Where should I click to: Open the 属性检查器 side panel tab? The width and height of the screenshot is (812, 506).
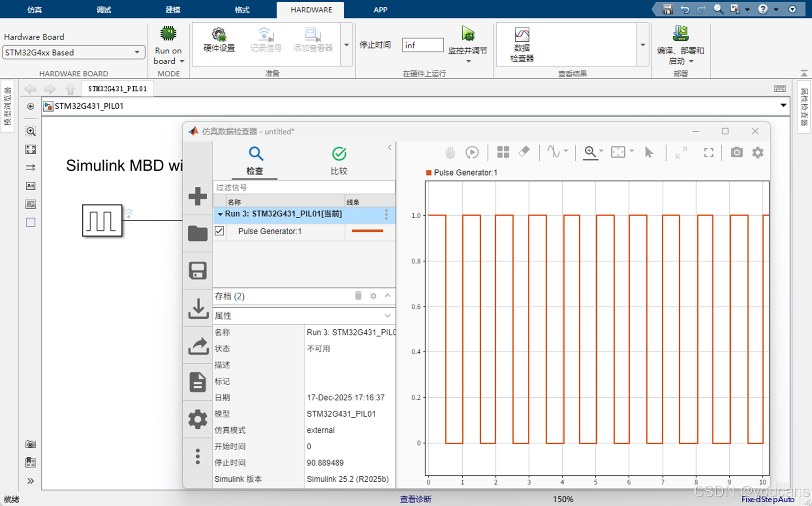(804, 107)
